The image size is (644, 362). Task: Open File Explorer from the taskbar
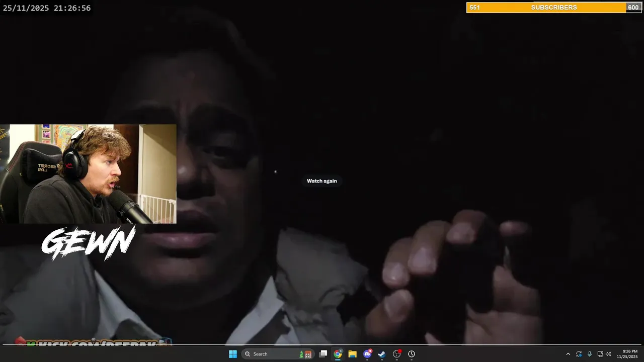[x=352, y=354]
